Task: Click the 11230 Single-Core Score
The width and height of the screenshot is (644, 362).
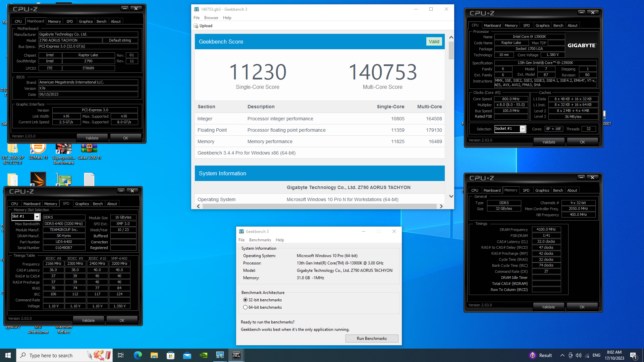Action: [258, 72]
